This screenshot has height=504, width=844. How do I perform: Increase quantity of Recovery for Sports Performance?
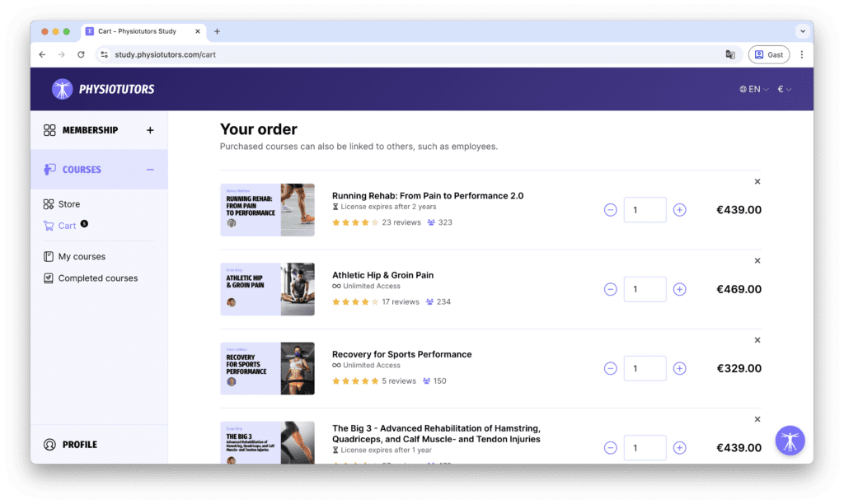pos(679,369)
